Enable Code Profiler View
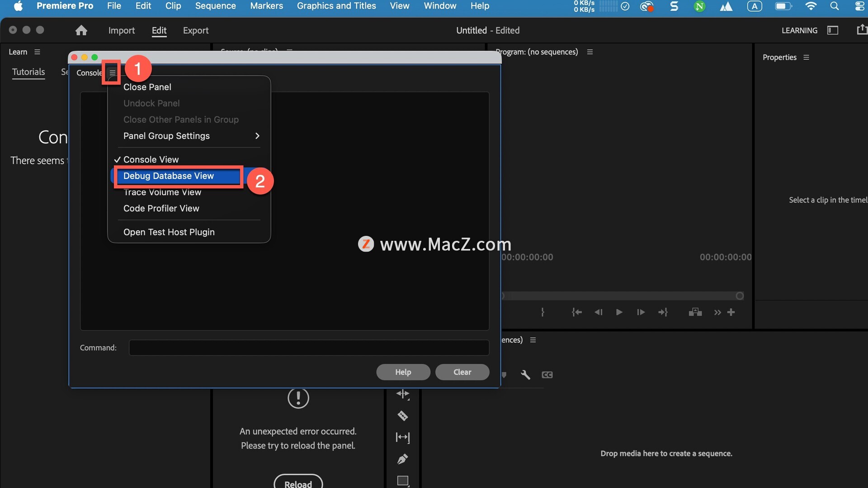The image size is (868, 488). [x=161, y=208]
